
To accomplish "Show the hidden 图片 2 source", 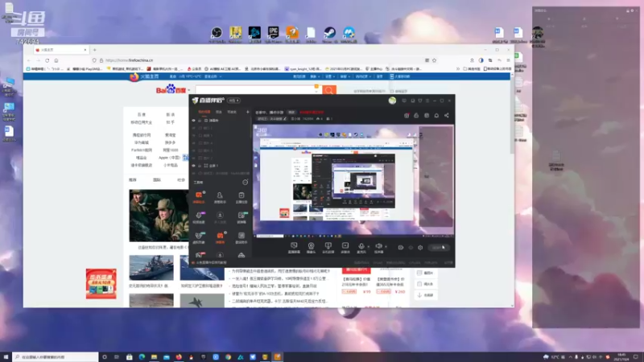I will point(193,158).
